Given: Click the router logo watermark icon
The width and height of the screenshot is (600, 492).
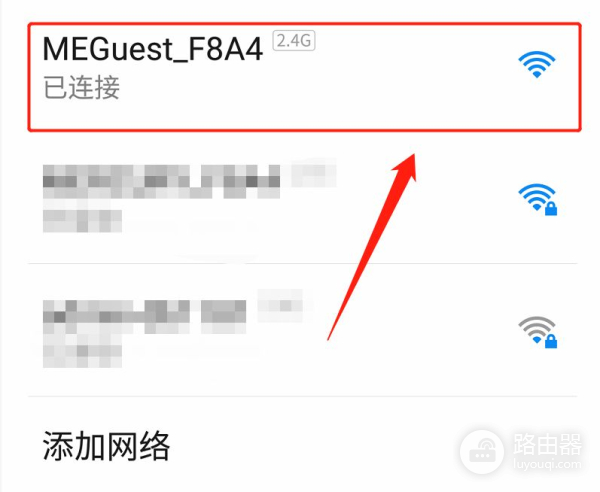Looking at the screenshot, I should tap(482, 452).
